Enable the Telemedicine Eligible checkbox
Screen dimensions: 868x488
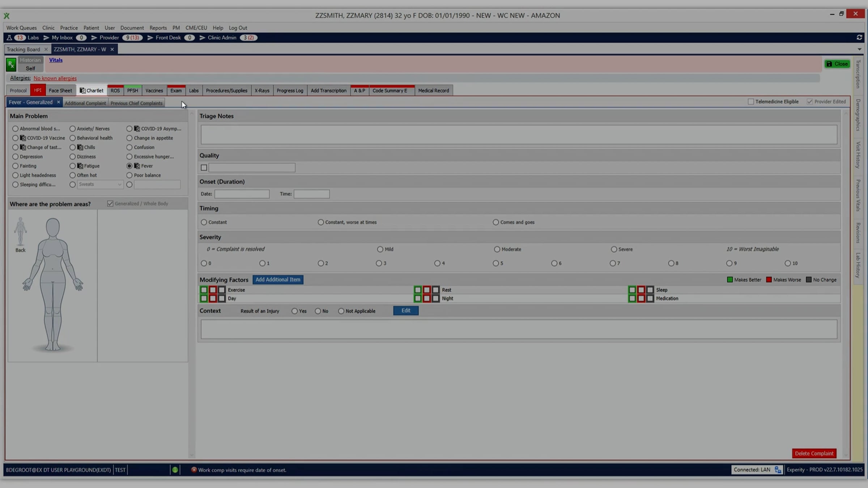click(x=751, y=102)
